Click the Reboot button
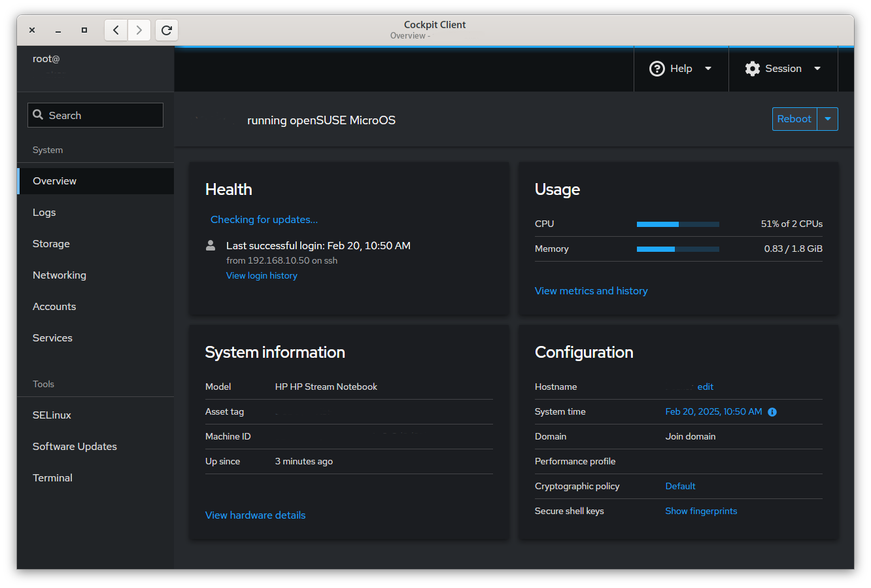The height and width of the screenshot is (588, 871). pos(794,119)
